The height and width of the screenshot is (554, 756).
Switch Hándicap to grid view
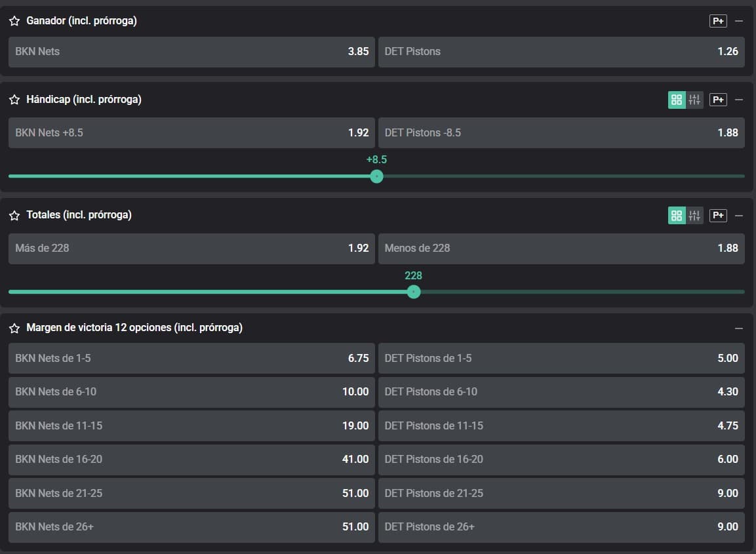(x=677, y=100)
